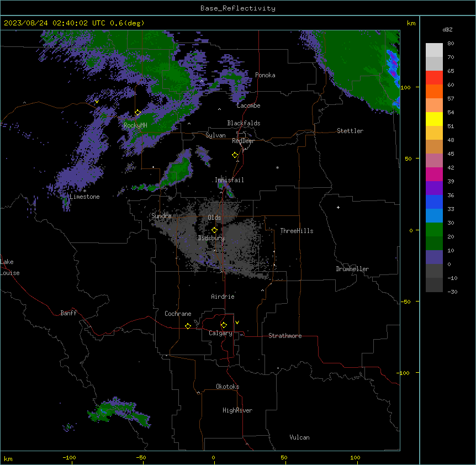Select the dark orange 57-60 dBZ swatch
The image size is (476, 465).
(434, 91)
